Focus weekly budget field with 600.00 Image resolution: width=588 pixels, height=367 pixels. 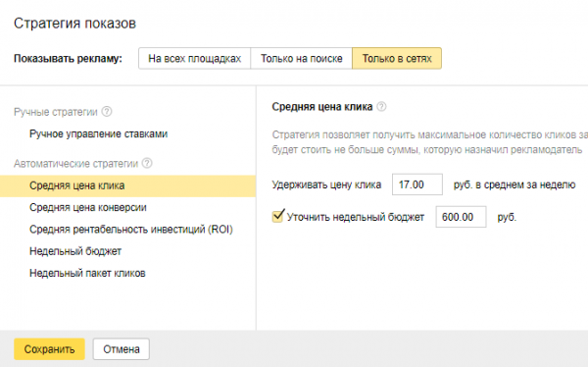(x=461, y=217)
